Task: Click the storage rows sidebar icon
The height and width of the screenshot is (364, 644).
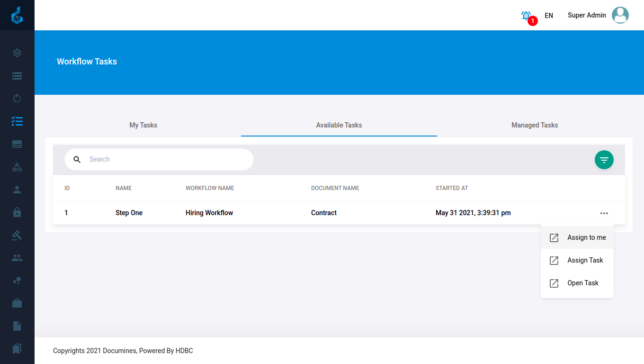Action: pyautogui.click(x=17, y=76)
